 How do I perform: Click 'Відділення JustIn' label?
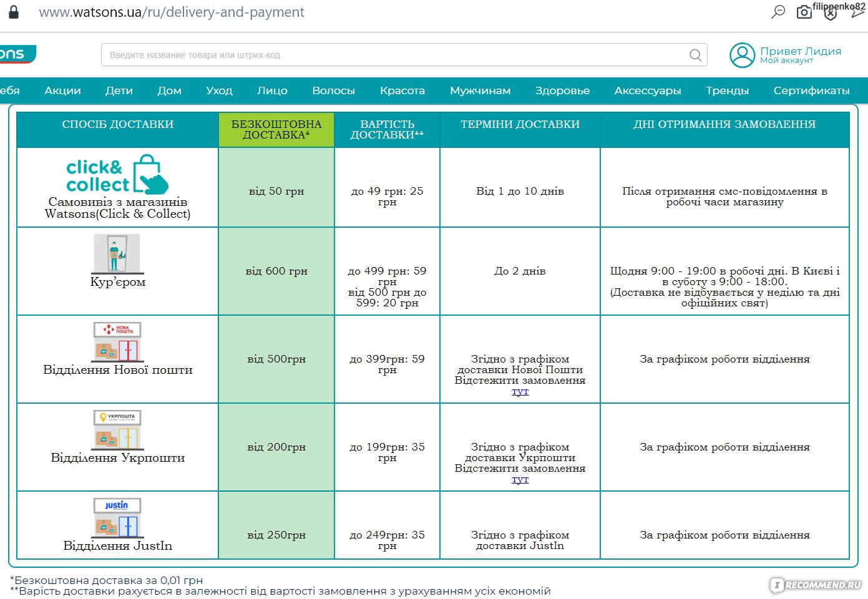point(118,545)
